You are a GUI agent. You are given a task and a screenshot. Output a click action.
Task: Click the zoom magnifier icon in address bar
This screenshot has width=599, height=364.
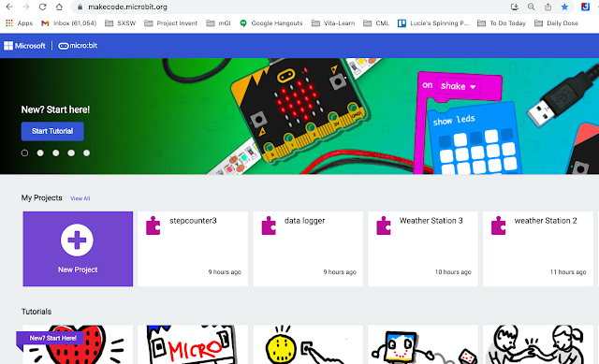[531, 7]
